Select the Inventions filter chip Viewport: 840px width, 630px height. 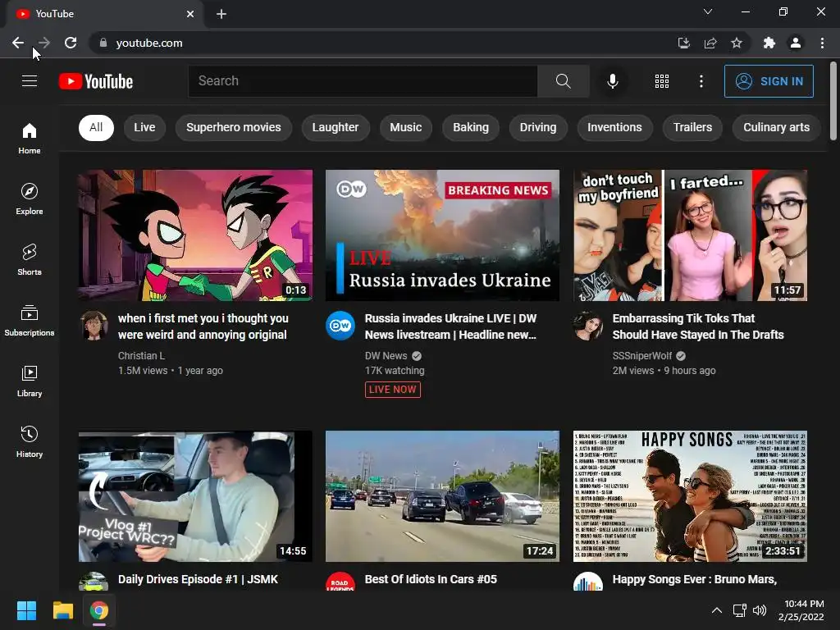point(614,127)
